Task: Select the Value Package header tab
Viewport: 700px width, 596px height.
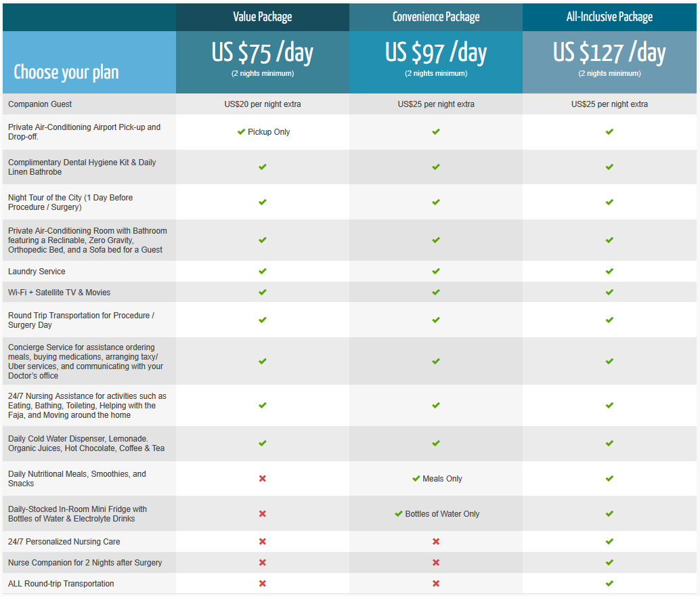Action: tap(263, 17)
